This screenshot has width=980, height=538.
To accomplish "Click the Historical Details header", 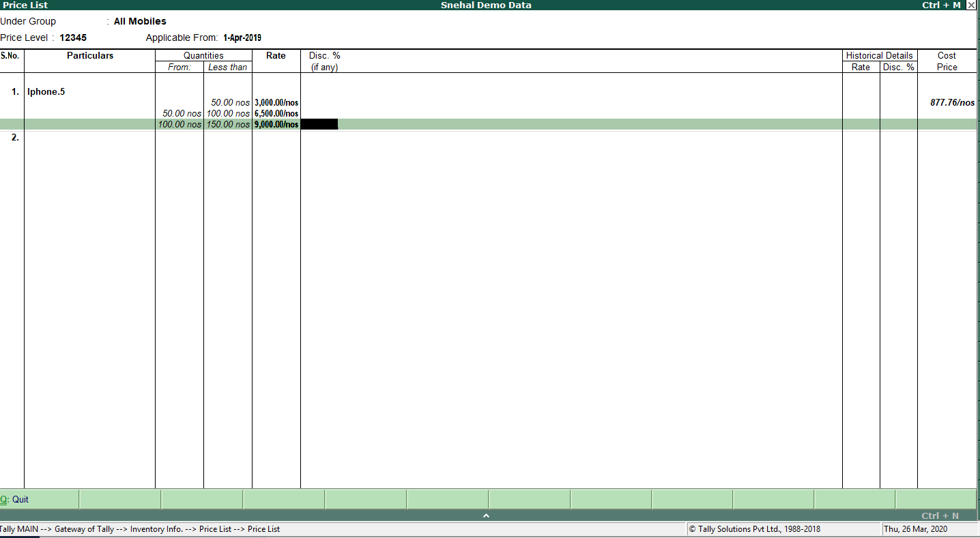I will click(879, 55).
